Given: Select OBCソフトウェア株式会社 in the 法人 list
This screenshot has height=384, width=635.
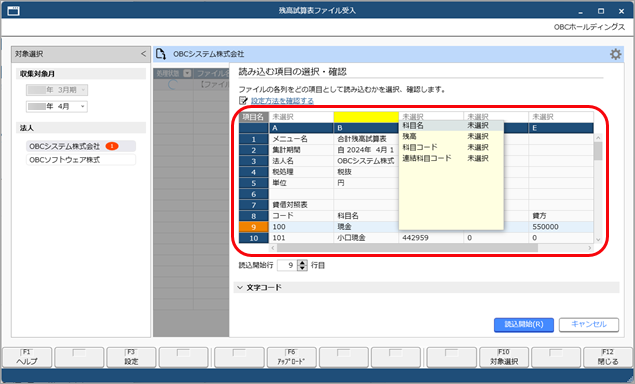Looking at the screenshot, I should 81,160.
